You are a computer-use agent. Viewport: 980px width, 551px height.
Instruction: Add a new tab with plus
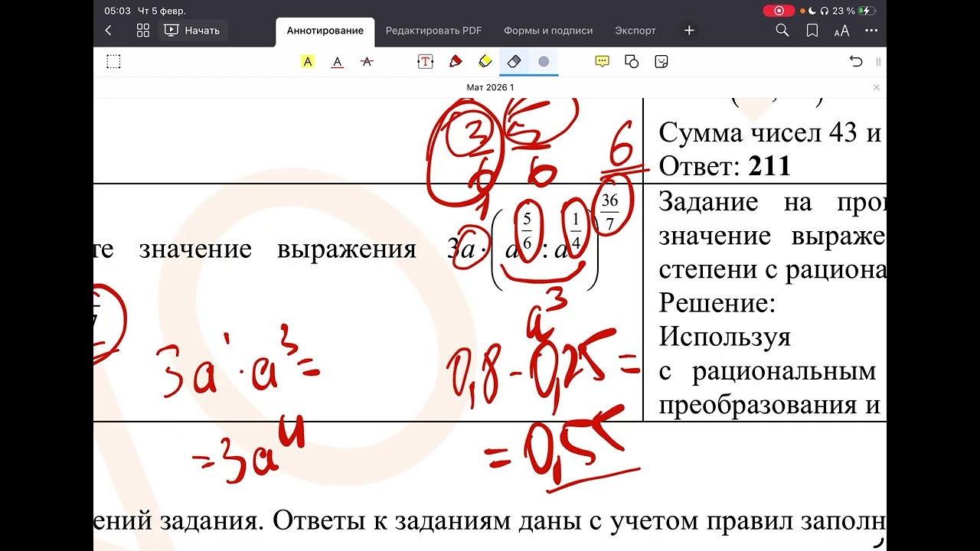[689, 31]
